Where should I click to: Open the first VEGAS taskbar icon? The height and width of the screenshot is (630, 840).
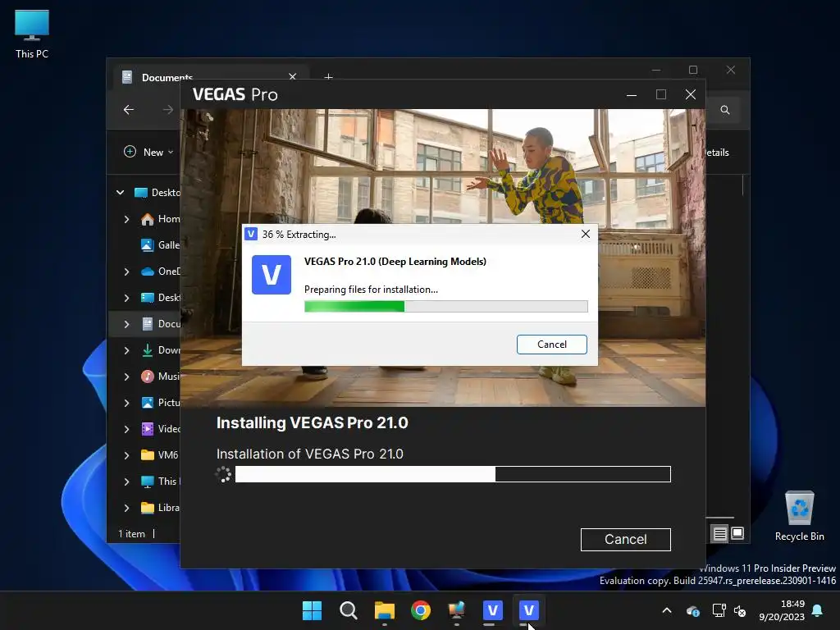coord(493,610)
